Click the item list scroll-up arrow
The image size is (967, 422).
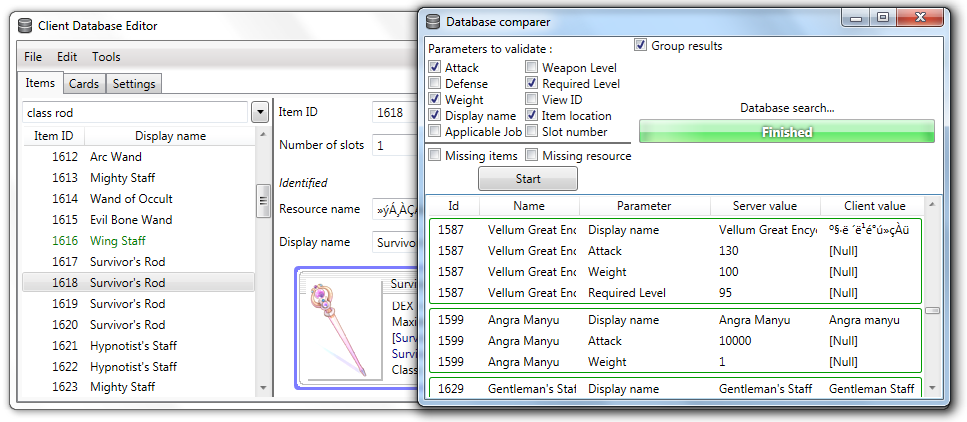pos(263,134)
